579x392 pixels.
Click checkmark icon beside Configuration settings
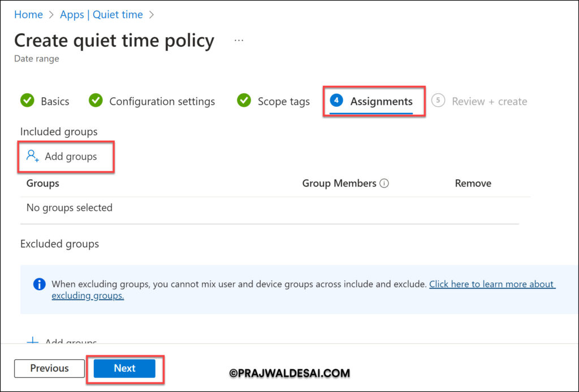click(x=96, y=101)
